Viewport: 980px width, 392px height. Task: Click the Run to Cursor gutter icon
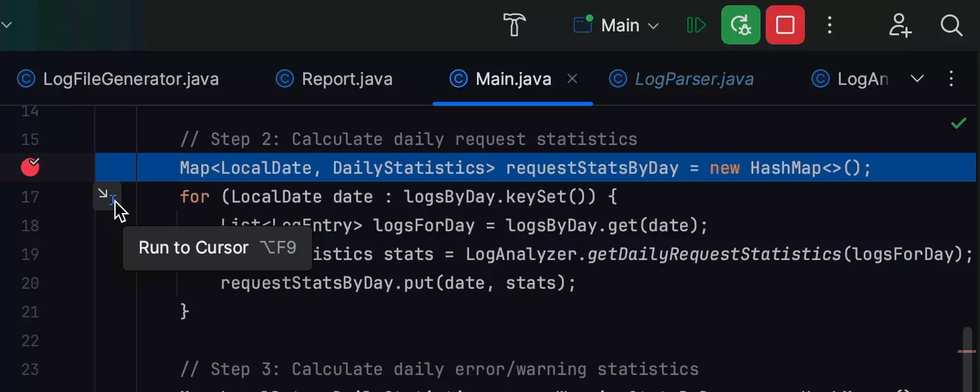coord(106,195)
